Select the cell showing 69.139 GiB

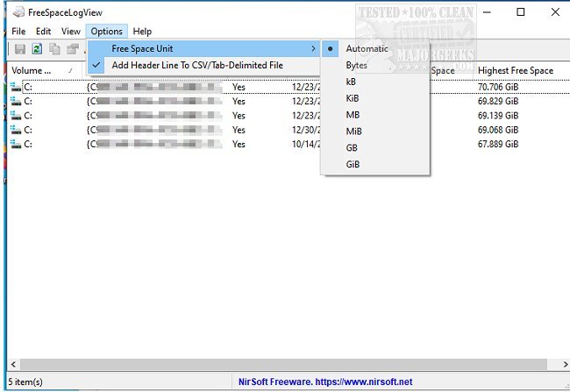pyautogui.click(x=498, y=116)
